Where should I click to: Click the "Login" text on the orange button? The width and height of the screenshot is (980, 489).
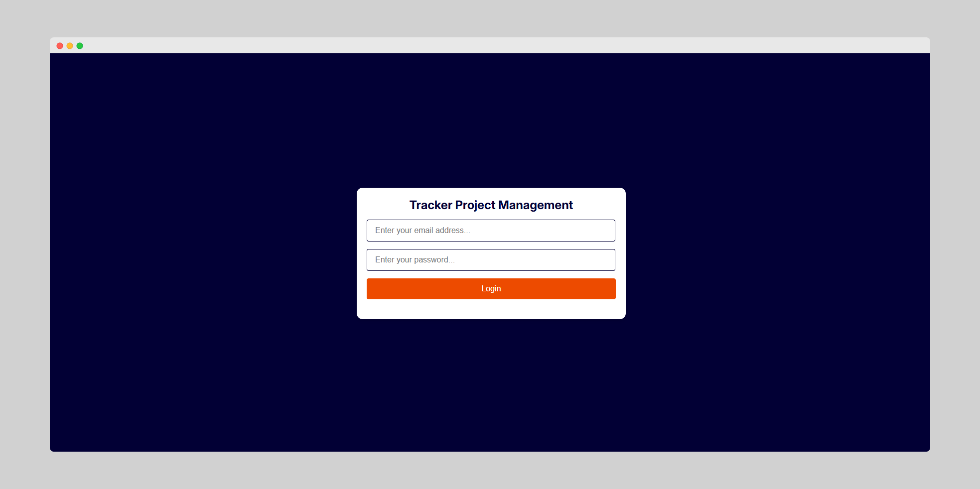[x=491, y=289]
